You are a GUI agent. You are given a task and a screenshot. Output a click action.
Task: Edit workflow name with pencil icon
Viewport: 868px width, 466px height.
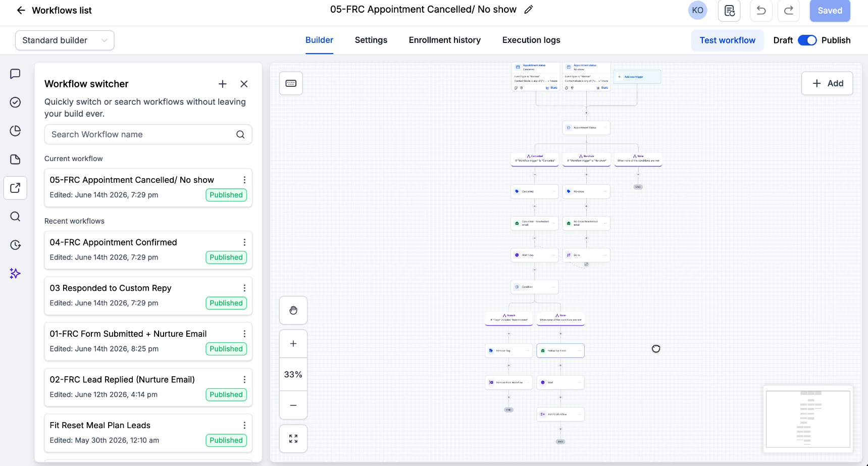[529, 10]
